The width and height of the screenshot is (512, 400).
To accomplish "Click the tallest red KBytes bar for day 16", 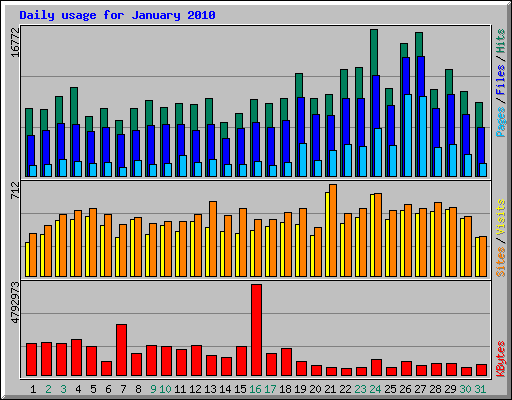I will pyautogui.click(x=256, y=330).
